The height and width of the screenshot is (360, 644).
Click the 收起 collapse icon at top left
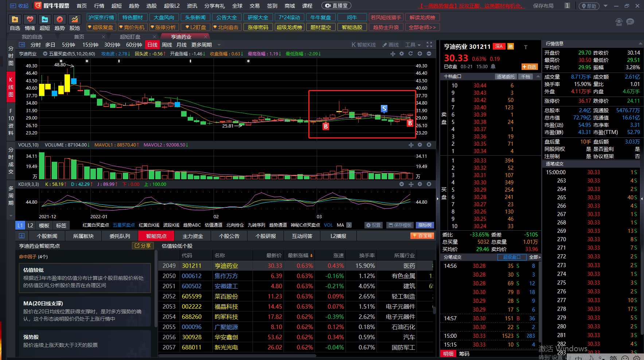point(19,6)
